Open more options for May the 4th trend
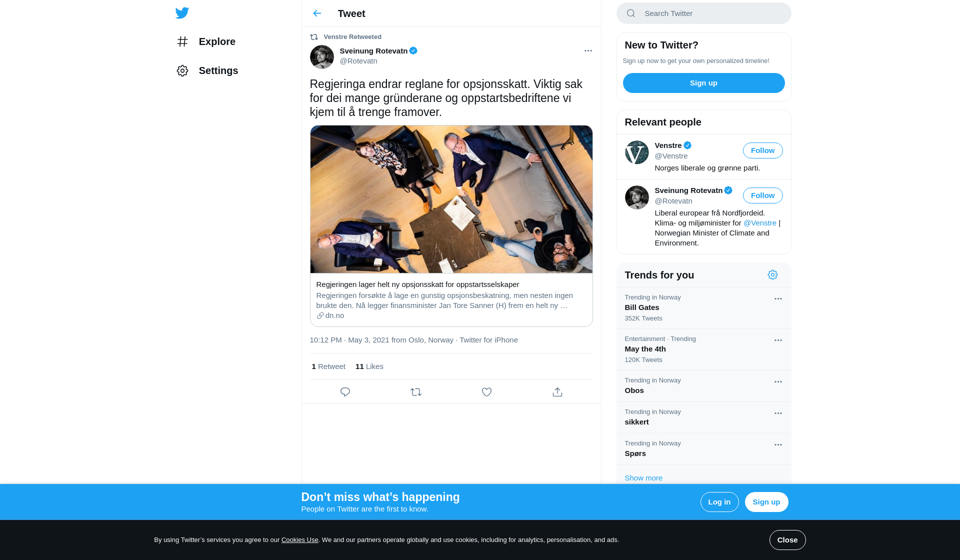The image size is (960, 560). coord(778,340)
